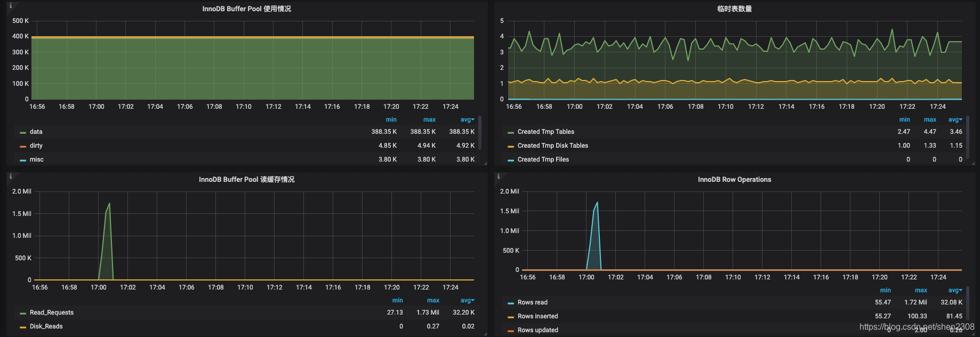Open the 临时表数量 panel title menu
Viewport: 980px width, 337px height.
click(x=734, y=9)
